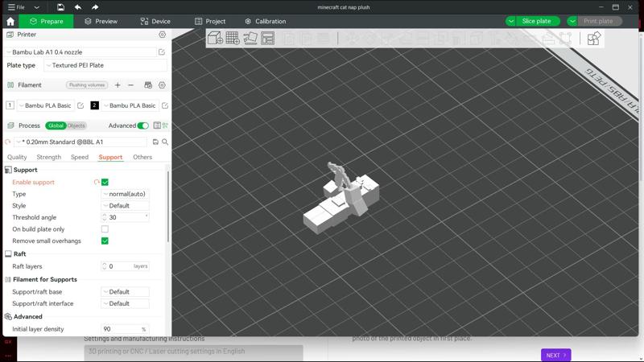Screen dimensions: 644x362
Task: Open the Assembly view icon
Action: [593, 39]
